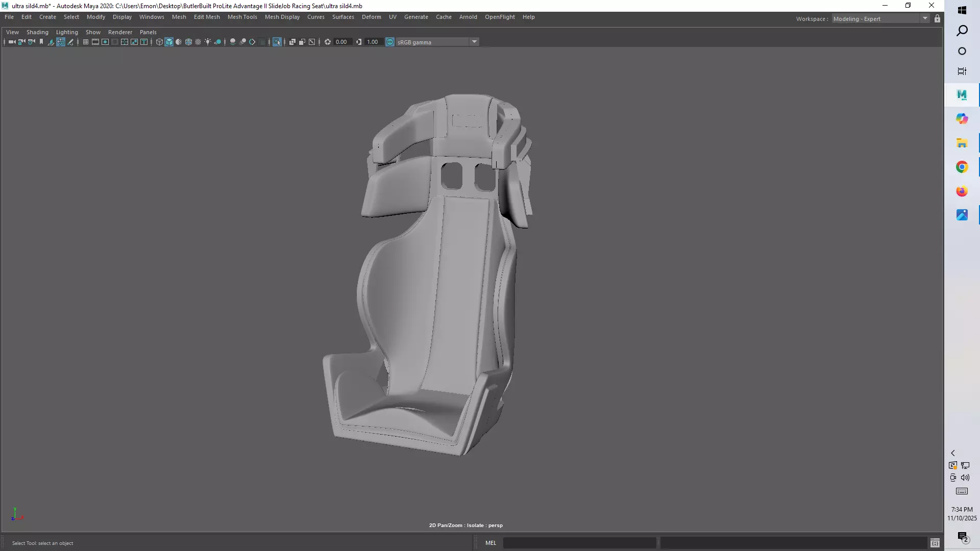Click the Gate Mask icon
This screenshot has height=551, width=980.
(115, 42)
